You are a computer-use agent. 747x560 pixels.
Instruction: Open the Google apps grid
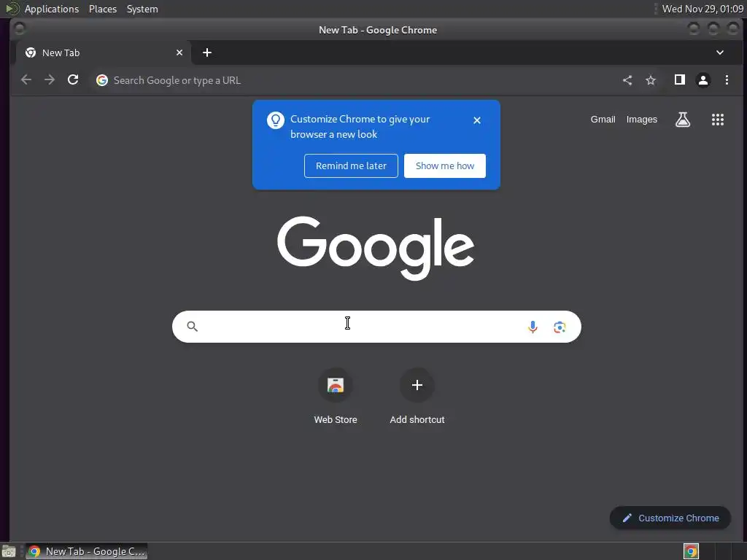pyautogui.click(x=718, y=120)
